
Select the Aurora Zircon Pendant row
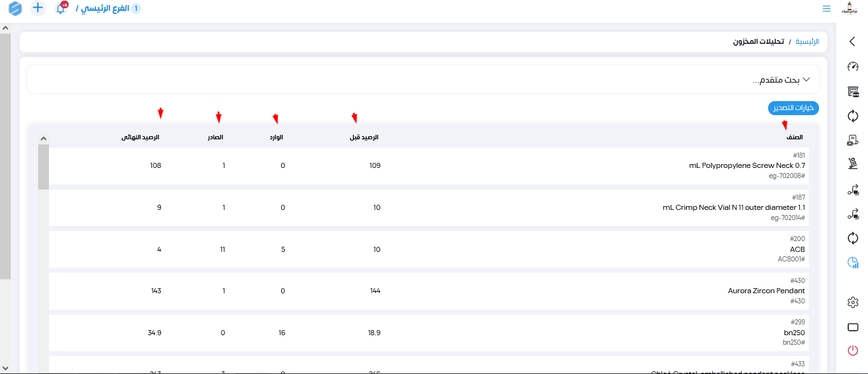point(766,291)
